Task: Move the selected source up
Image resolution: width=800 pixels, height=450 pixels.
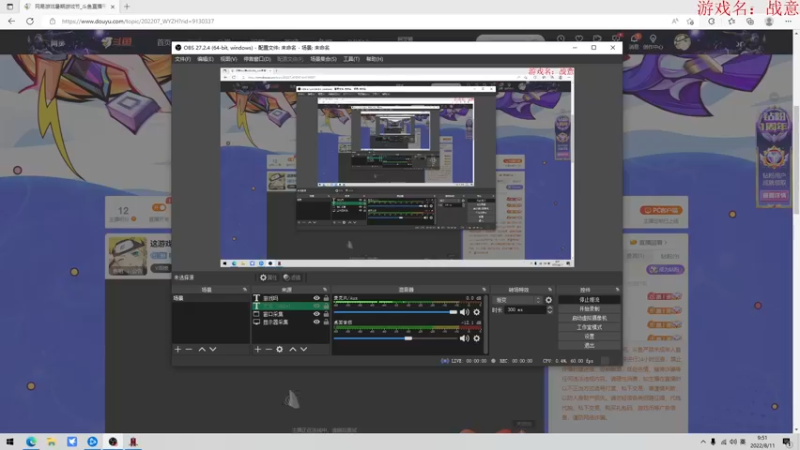Action: pos(293,349)
